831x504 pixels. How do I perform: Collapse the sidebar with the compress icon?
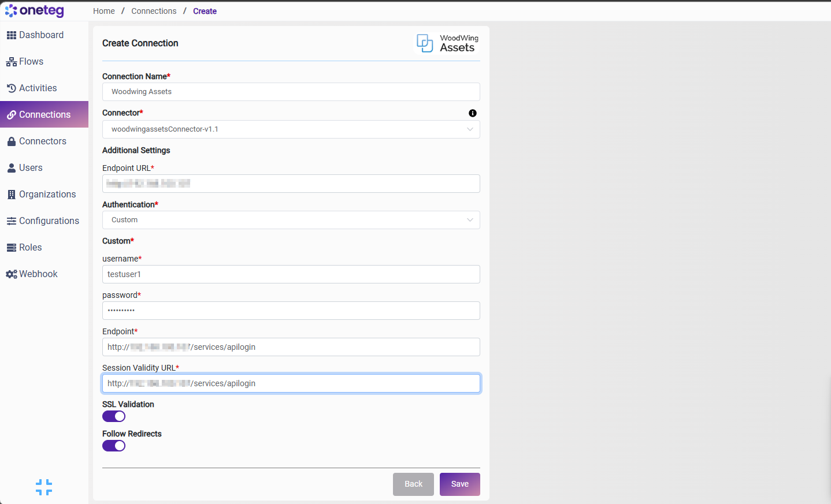[44, 487]
